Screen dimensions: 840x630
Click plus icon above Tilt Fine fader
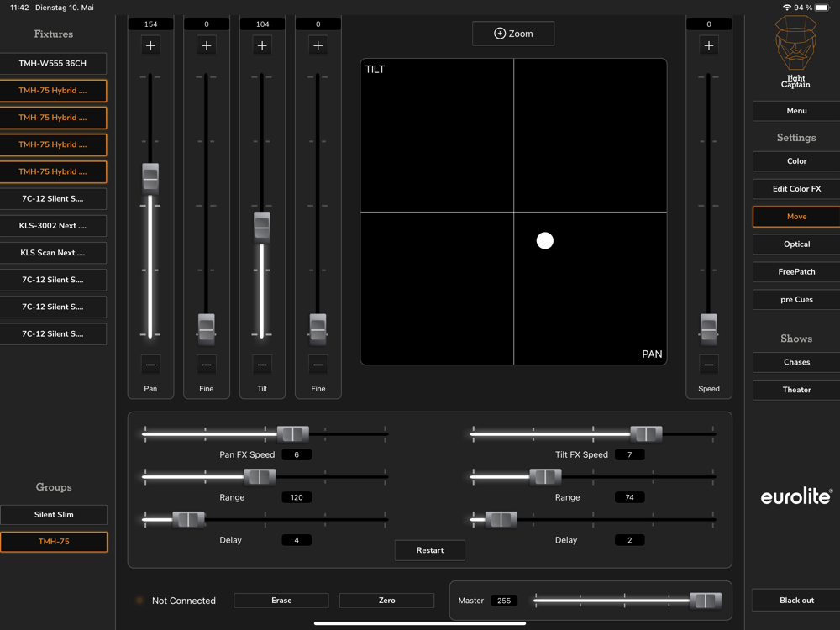click(x=318, y=45)
